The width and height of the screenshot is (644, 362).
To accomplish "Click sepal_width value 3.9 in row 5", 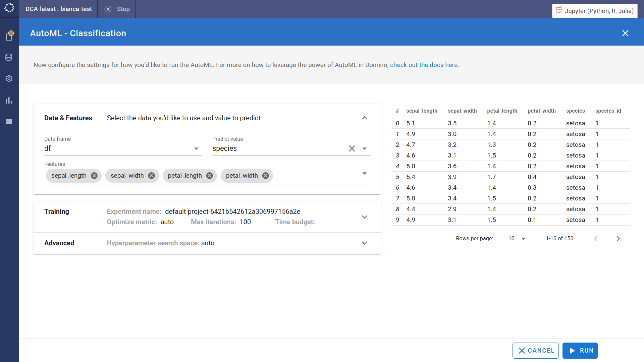I will click(452, 177).
